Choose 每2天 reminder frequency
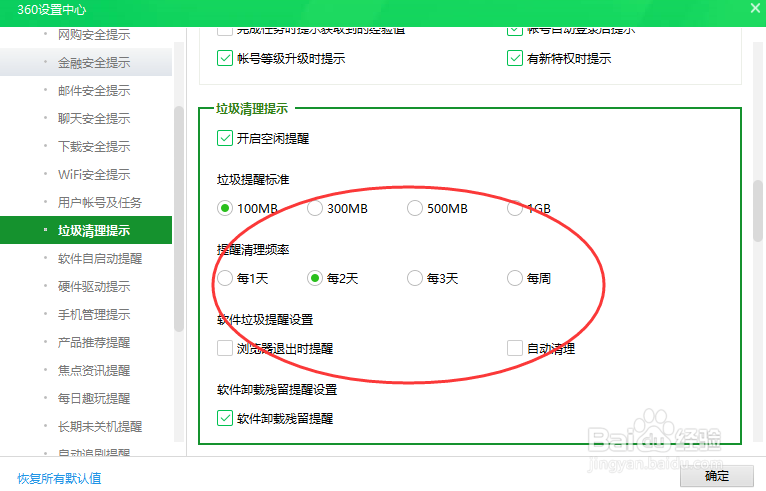766x491 pixels. coord(315,278)
